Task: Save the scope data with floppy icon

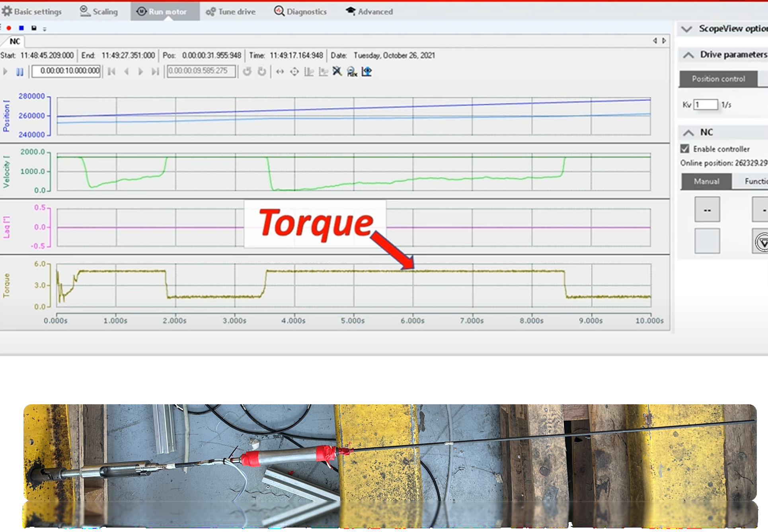Action: coord(34,28)
